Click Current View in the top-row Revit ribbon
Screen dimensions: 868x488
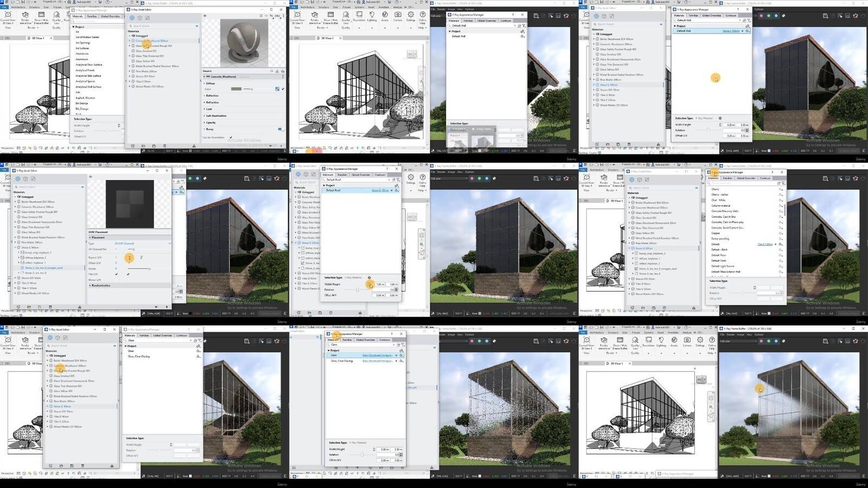tap(297, 17)
